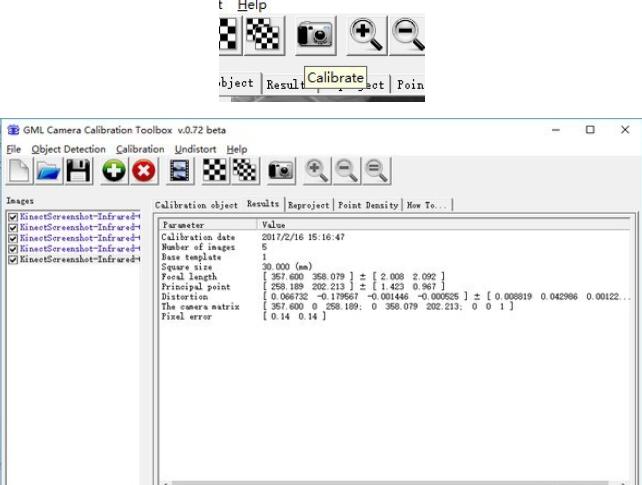Uncheck fifth KinectScreenshot-Infrared image
642x485 pixels.
13,259
